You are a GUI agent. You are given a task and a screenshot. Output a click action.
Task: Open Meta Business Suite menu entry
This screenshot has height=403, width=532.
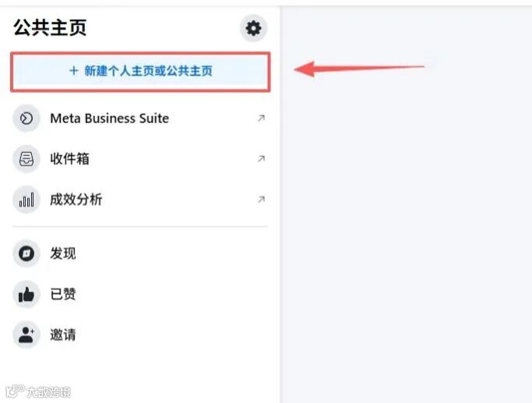tap(139, 118)
